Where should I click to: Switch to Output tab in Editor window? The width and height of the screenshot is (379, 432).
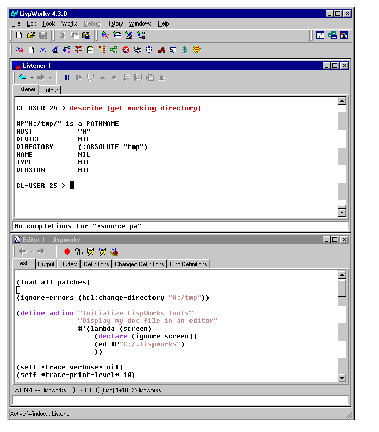[46, 264]
